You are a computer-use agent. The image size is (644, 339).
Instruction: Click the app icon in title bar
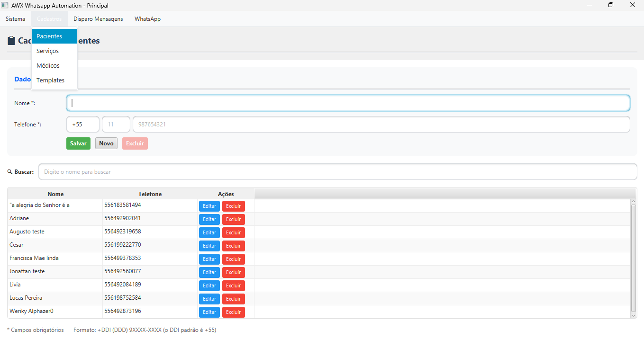4,5
